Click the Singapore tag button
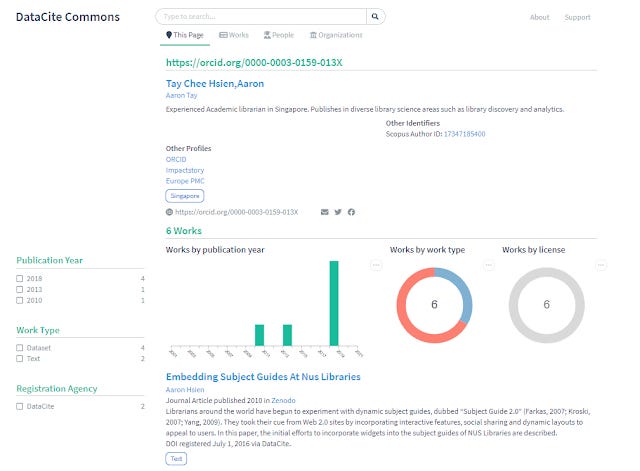 [x=185, y=196]
